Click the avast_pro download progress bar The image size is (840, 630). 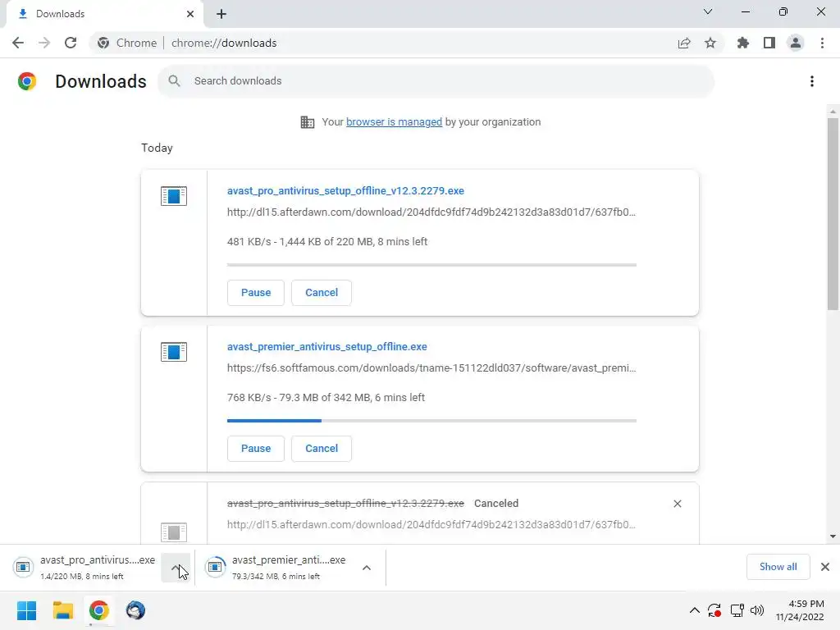431,265
